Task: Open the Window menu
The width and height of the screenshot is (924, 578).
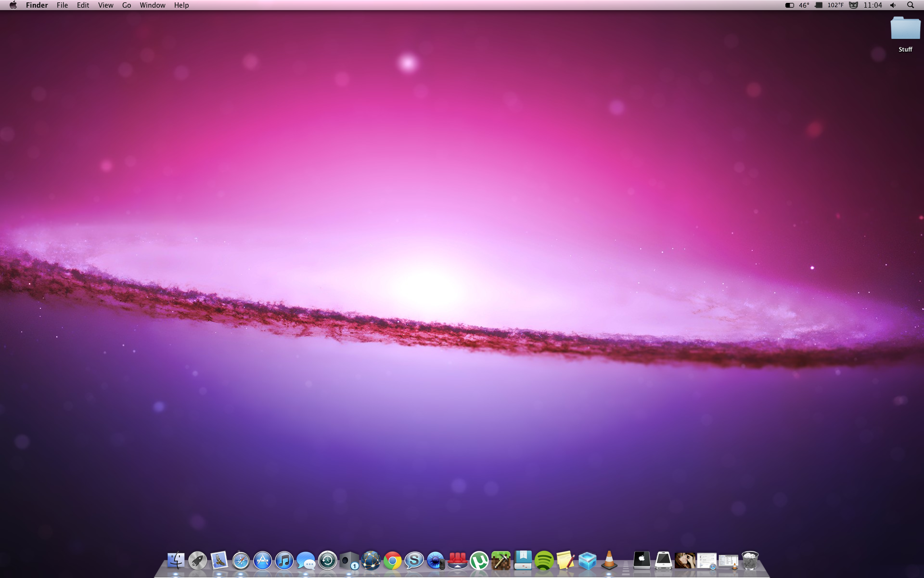Action: click(152, 5)
